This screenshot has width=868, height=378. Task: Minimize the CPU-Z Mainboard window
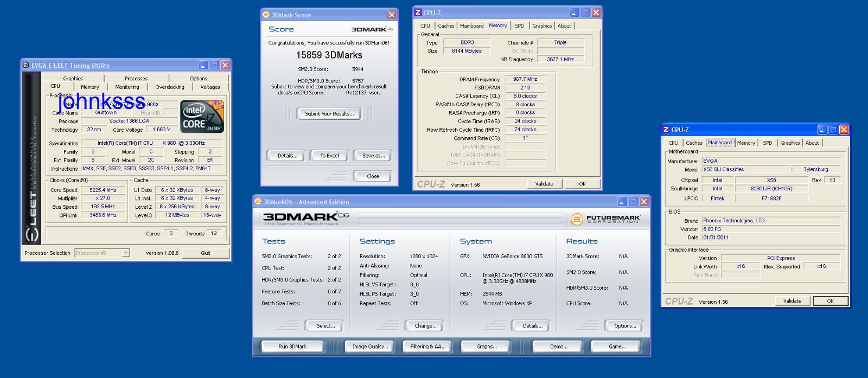pyautogui.click(x=822, y=130)
